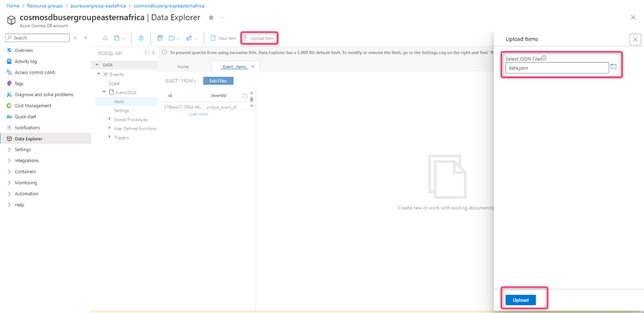Click the Synapse Link icon in toolbar
644x313 pixels.
pos(141,38)
